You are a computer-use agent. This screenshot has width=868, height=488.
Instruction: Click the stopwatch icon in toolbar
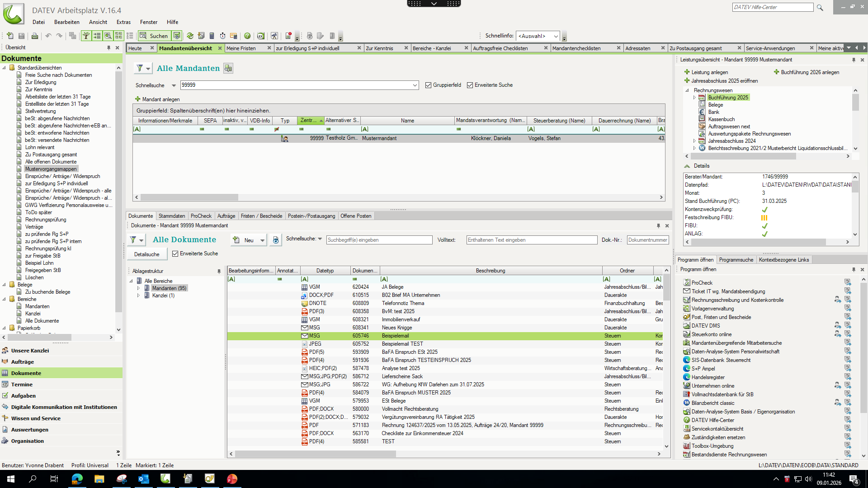tap(222, 36)
